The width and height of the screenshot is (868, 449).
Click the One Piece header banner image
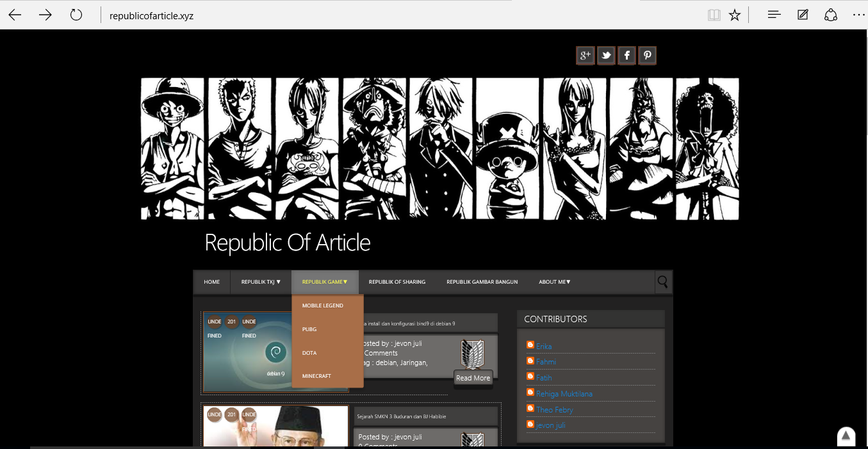point(439,149)
